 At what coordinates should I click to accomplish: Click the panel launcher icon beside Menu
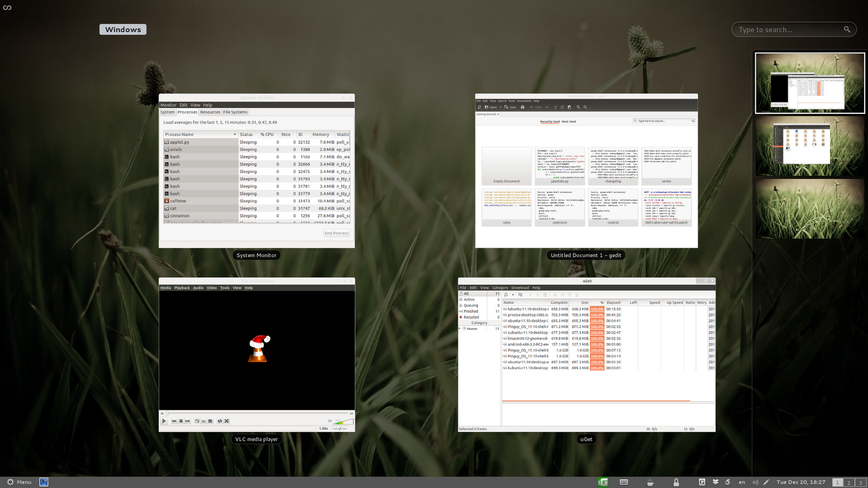tap(44, 482)
